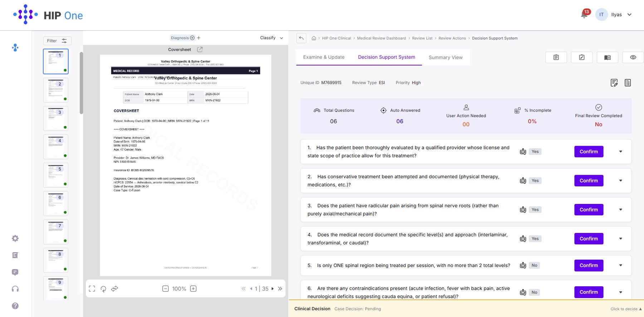Click the share arrow icon in viewer toolbar
This screenshot has height=317, width=644.
[x=115, y=288]
